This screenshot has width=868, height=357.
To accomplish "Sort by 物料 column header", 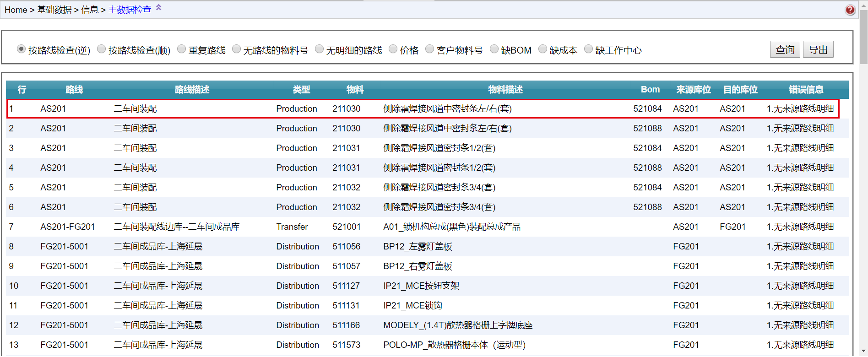I will [355, 90].
